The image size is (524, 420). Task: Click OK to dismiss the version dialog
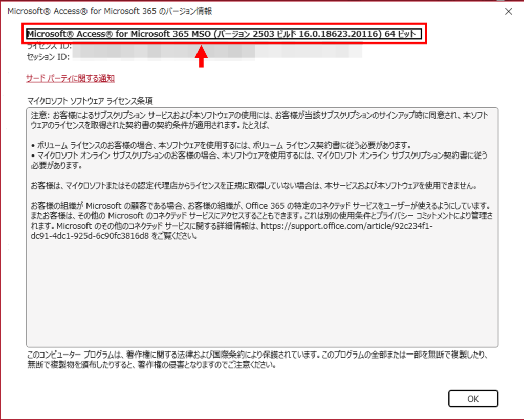coord(473,399)
